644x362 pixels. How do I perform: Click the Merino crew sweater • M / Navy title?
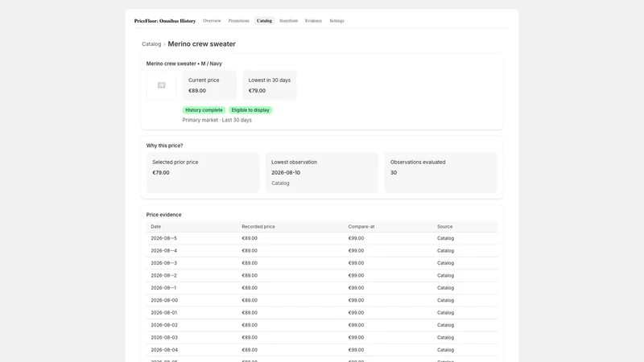184,64
